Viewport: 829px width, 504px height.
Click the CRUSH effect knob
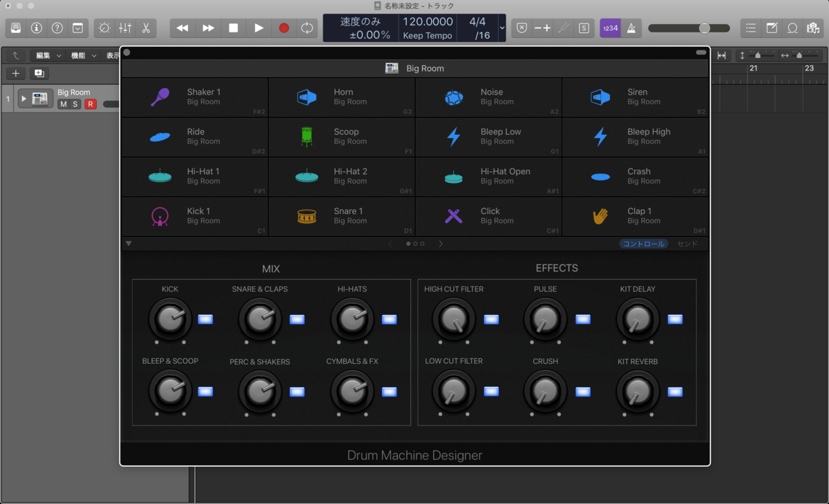point(545,391)
